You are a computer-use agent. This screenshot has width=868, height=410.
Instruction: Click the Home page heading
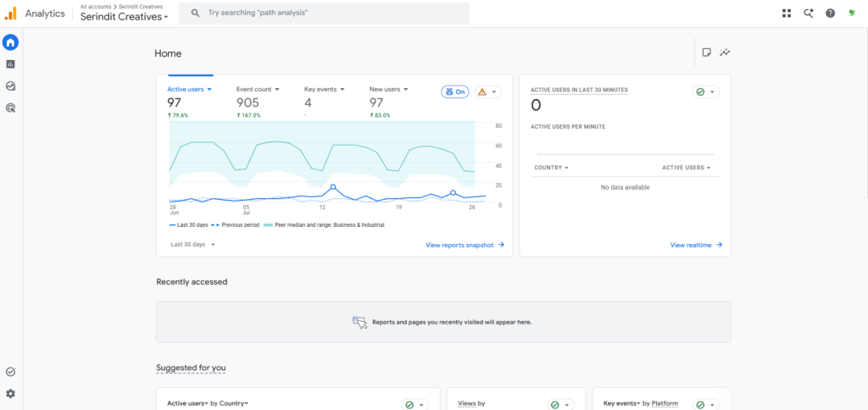point(168,53)
